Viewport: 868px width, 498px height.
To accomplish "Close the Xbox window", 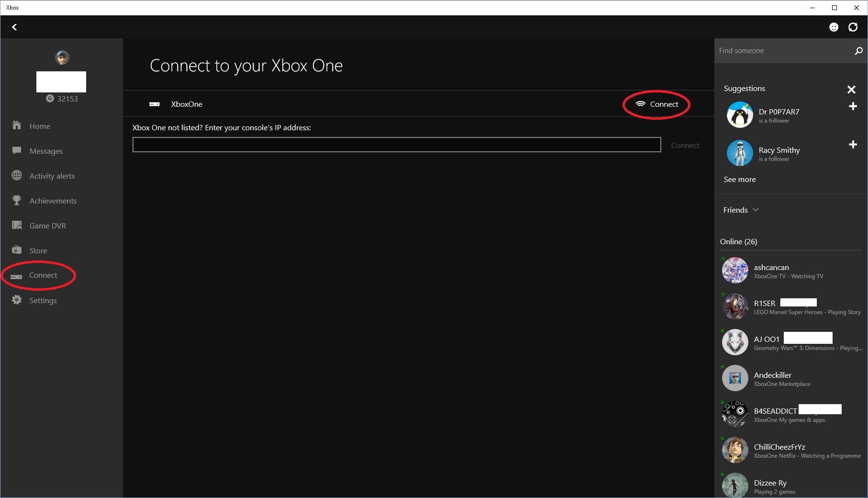I will click(857, 8).
